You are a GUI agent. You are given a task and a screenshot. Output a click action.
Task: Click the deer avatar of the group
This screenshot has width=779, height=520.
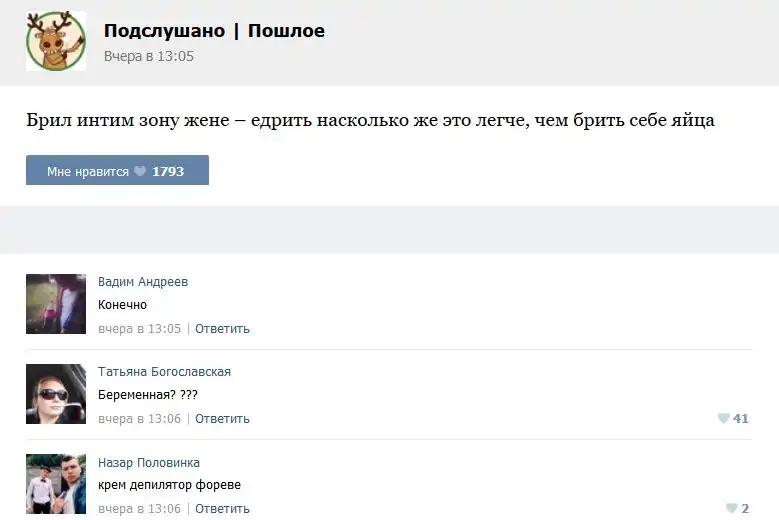click(x=56, y=42)
